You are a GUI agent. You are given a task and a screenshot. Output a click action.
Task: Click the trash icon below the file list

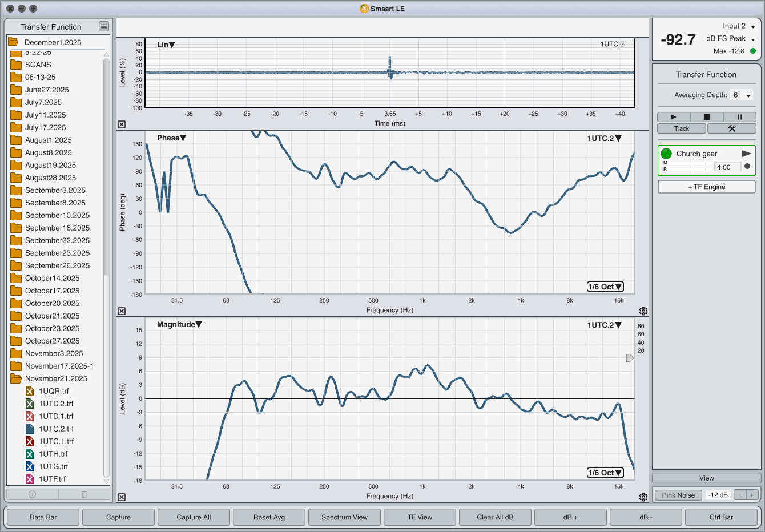click(84, 494)
